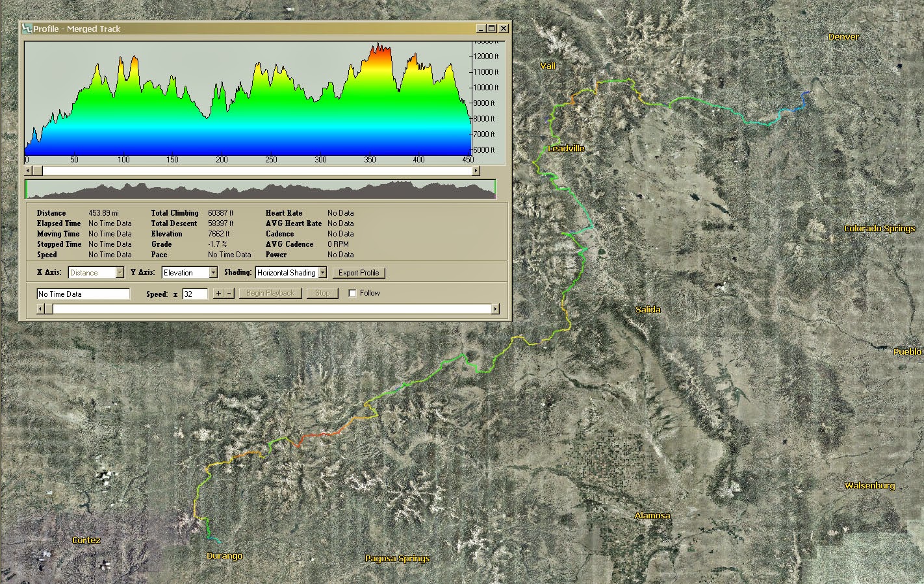The image size is (924, 584).
Task: Close the Profile - Merged Track window
Action: [503, 29]
